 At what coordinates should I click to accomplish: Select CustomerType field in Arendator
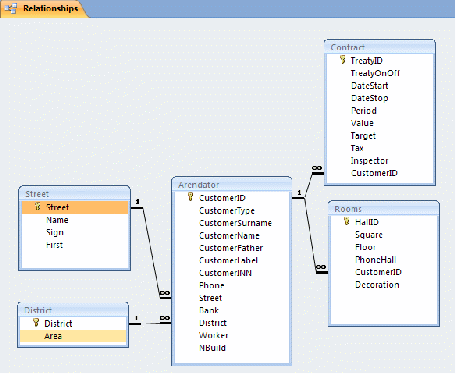click(x=227, y=211)
